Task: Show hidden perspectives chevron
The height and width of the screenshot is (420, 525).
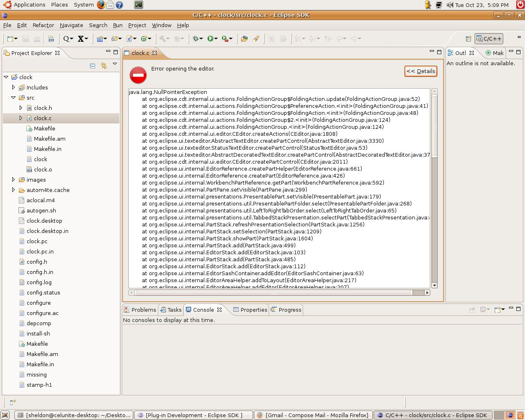Action: coord(519,37)
